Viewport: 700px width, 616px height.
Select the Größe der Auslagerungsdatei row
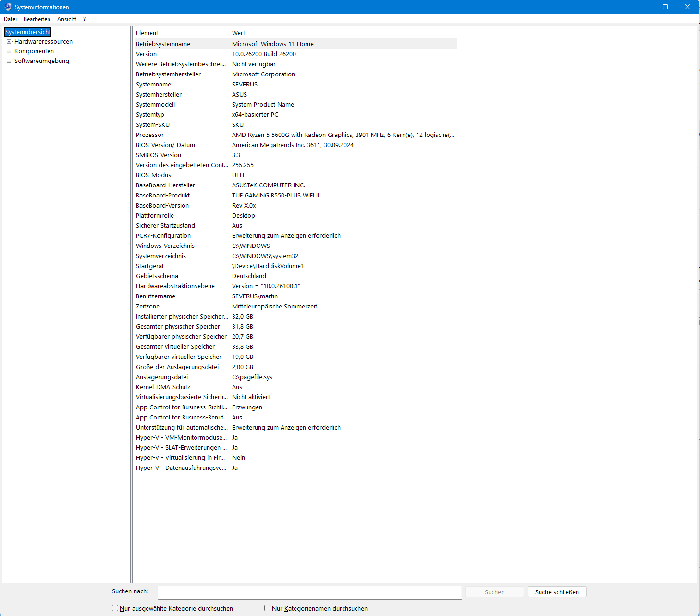point(295,367)
